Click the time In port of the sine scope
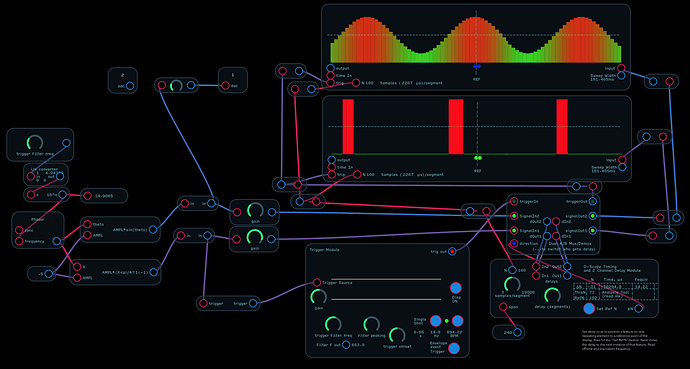This screenshot has height=369, width=690. [330, 76]
